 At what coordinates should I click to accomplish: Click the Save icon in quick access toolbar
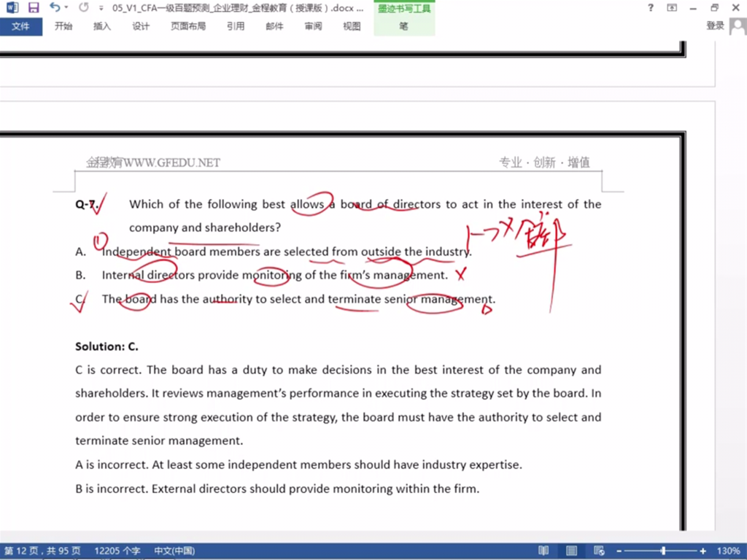pos(34,8)
